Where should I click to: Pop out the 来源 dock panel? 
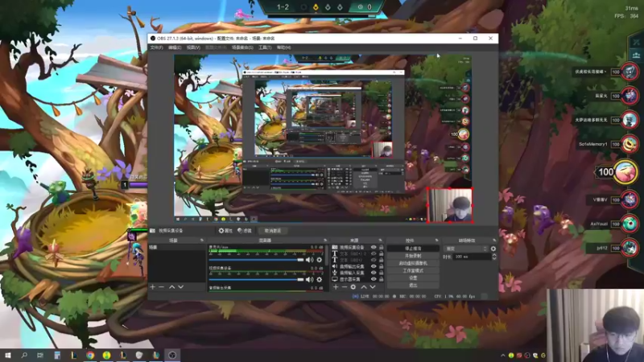coord(380,240)
